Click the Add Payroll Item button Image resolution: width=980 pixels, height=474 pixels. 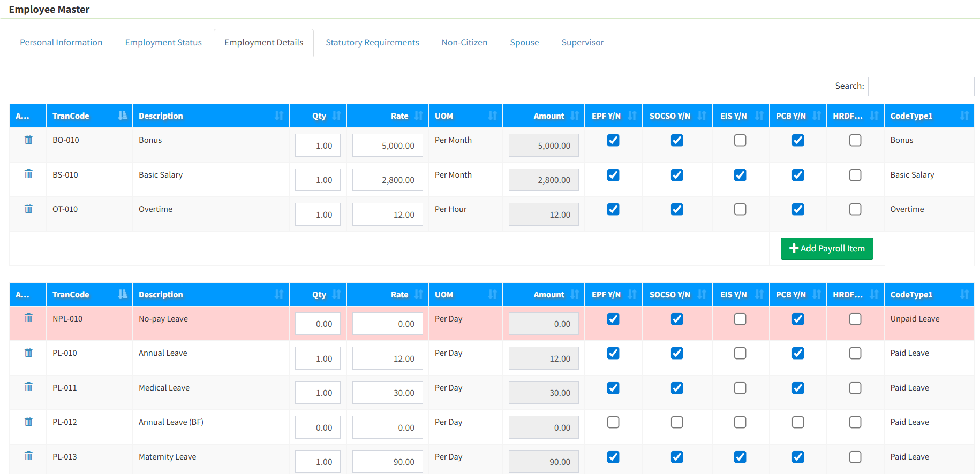pyautogui.click(x=827, y=249)
